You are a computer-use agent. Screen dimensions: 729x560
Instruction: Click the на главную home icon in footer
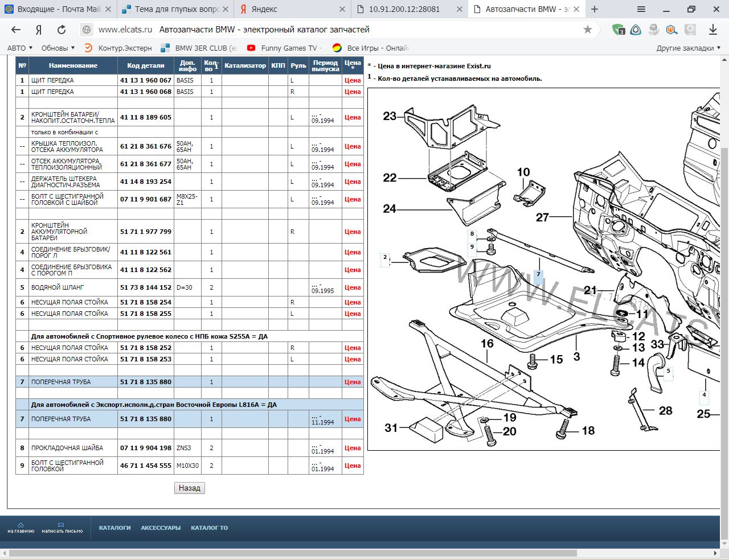tap(21, 528)
